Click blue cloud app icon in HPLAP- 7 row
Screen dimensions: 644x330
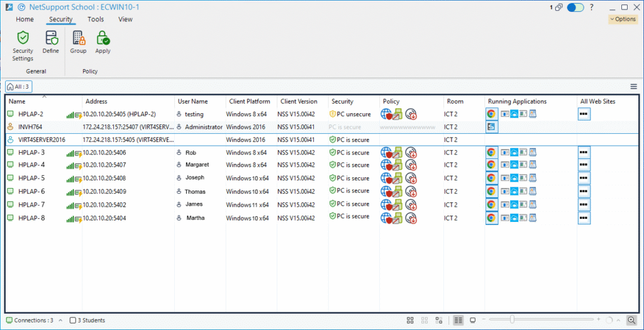(513, 204)
